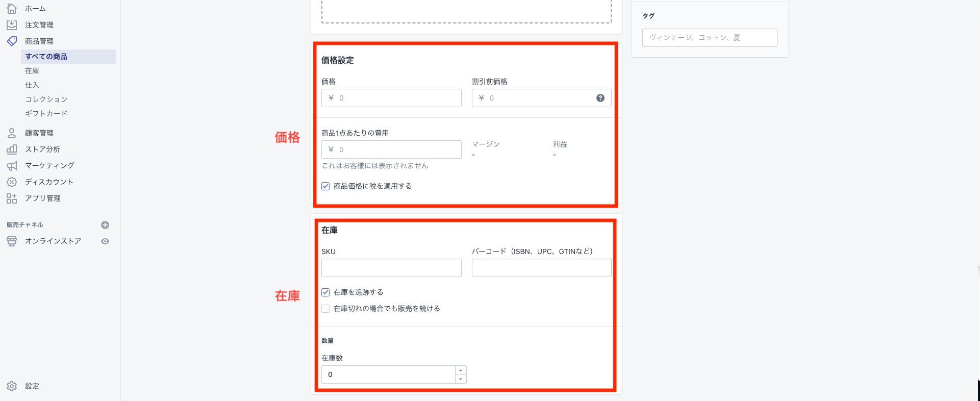980x401 pixels.
Task: Open 商品管理 menu item
Action: (39, 41)
